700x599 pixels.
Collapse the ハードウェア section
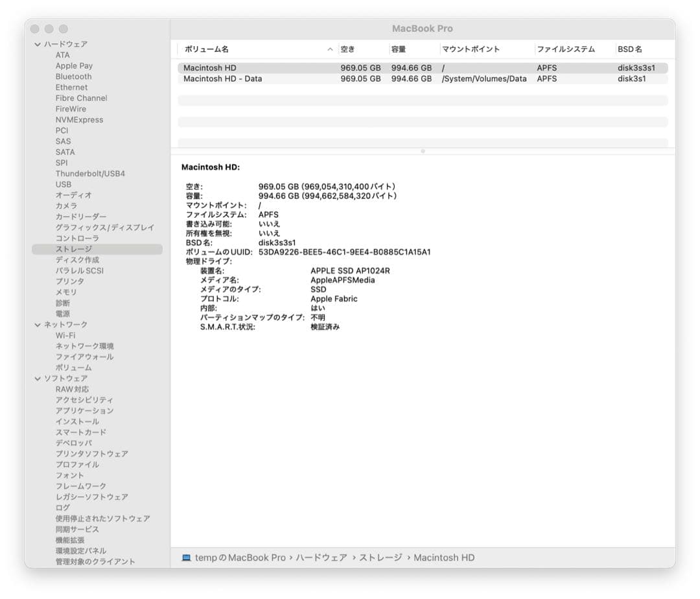pyautogui.click(x=38, y=43)
